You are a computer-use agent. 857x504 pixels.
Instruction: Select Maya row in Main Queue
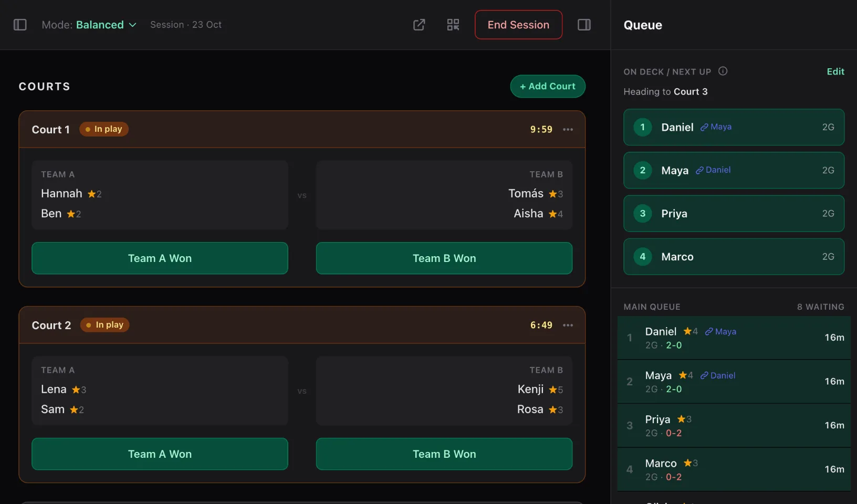tap(734, 382)
